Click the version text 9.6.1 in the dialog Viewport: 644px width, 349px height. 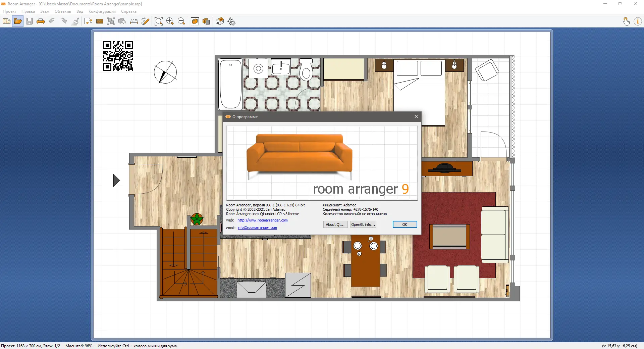pyautogui.click(x=265, y=205)
